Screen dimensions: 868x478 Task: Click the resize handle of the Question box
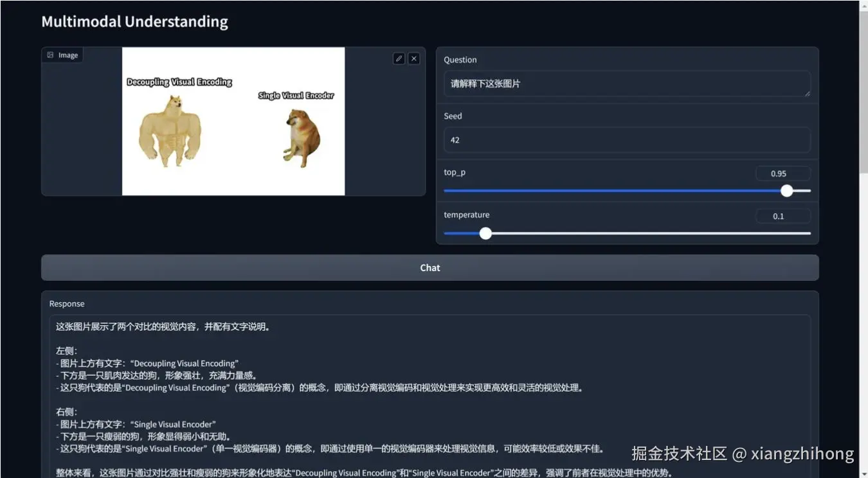pos(807,93)
